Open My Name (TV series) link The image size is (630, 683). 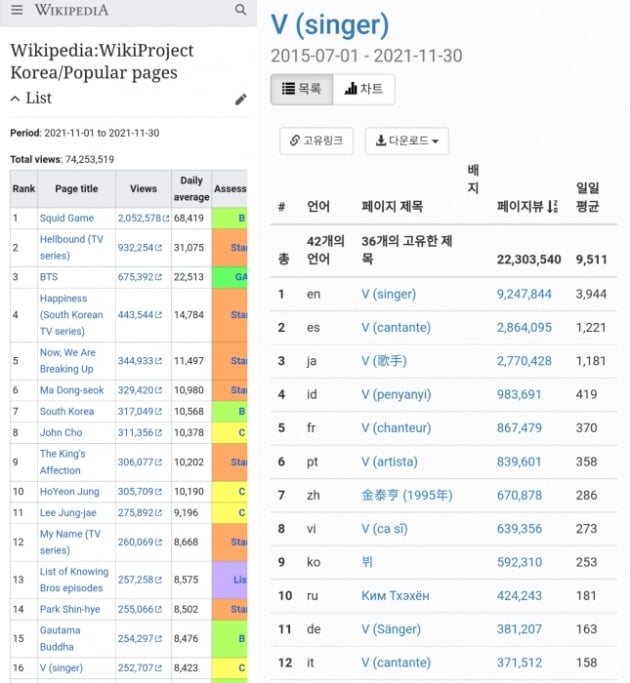[x=70, y=541]
